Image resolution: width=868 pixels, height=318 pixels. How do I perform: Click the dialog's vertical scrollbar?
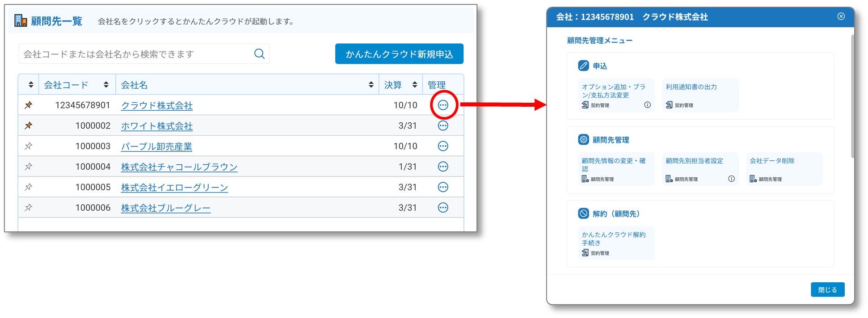852,96
